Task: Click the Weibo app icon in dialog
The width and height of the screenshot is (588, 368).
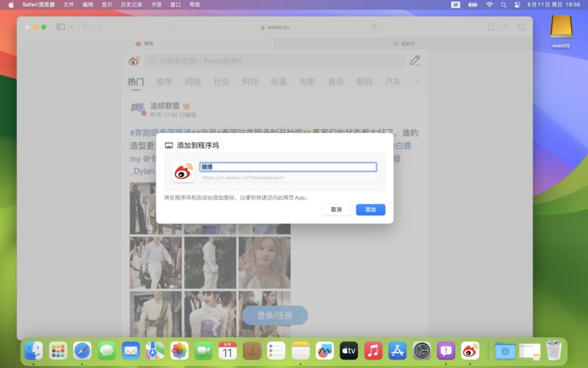Action: click(x=183, y=172)
